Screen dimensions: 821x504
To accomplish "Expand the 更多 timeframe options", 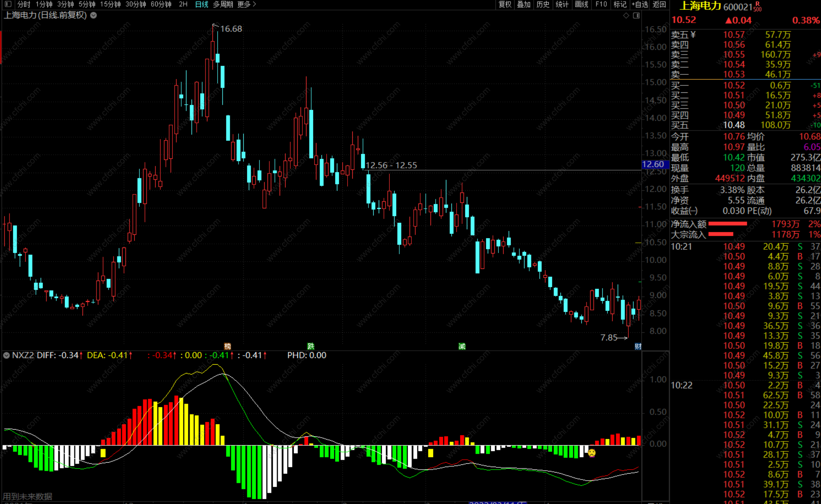I will tap(247, 4).
